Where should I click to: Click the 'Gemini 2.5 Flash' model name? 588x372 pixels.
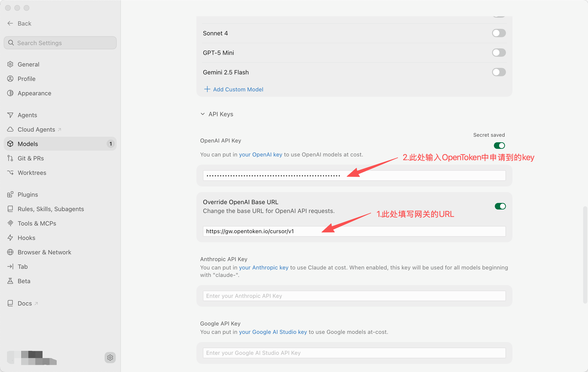coord(226,72)
